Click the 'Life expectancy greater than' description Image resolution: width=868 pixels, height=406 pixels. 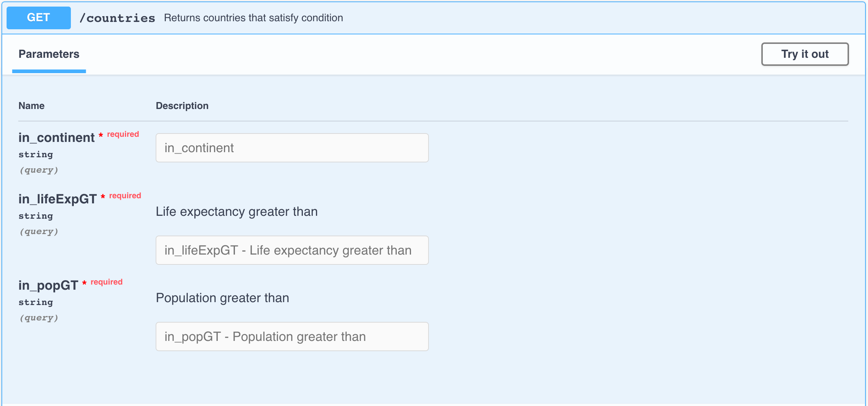click(237, 212)
